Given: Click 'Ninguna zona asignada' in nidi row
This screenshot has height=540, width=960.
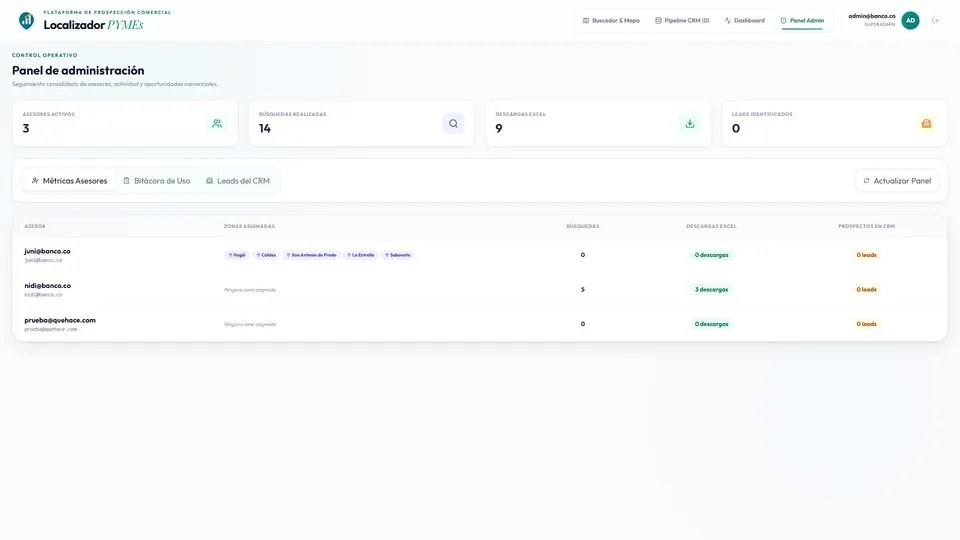Looking at the screenshot, I should (x=250, y=290).
